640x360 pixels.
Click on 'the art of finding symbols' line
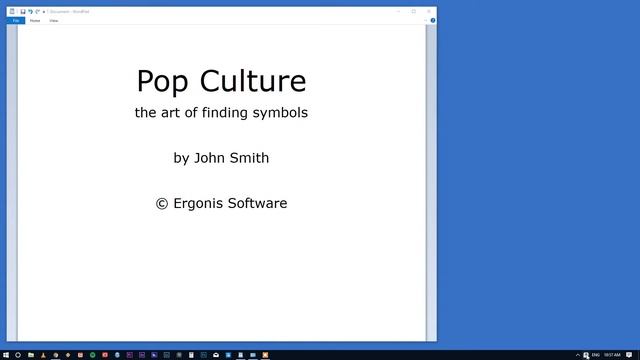pos(221,113)
